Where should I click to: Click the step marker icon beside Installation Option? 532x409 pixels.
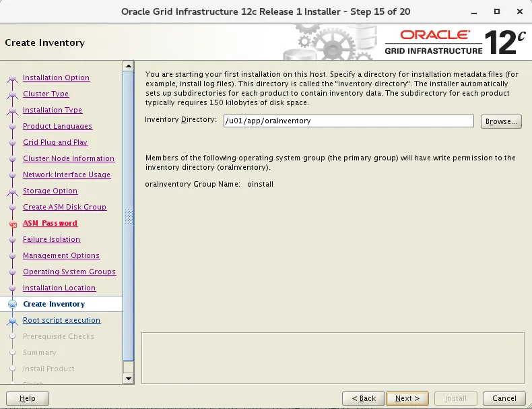[x=13, y=79]
